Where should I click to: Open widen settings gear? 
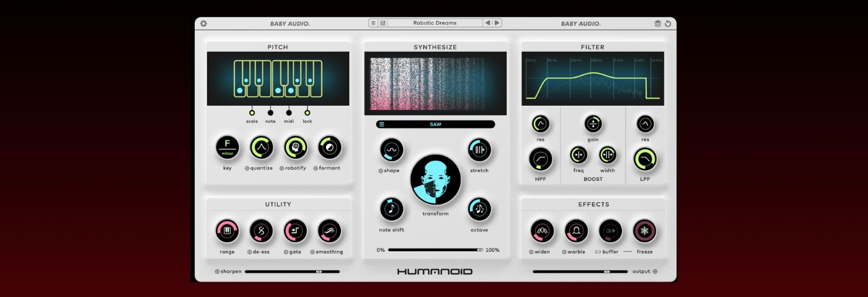pos(531,252)
